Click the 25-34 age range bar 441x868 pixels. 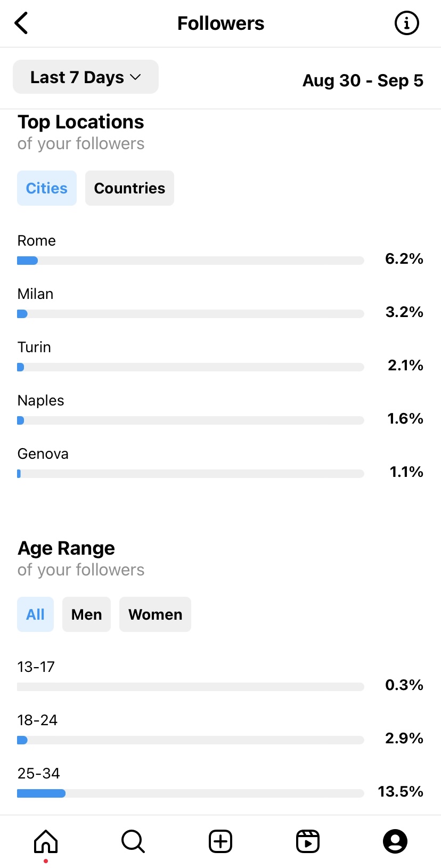tap(191, 793)
